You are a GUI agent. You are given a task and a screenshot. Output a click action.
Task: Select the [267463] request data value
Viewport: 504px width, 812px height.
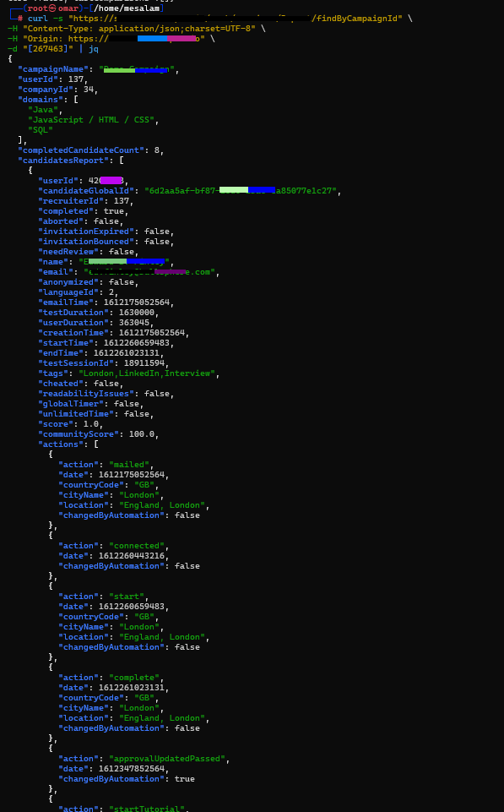tap(48, 49)
